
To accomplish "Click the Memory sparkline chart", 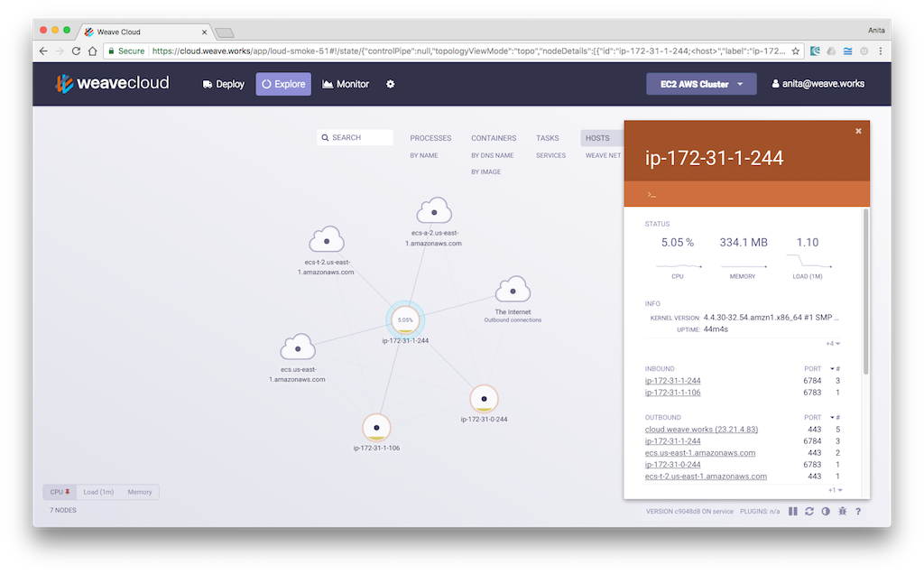I will [x=744, y=266].
